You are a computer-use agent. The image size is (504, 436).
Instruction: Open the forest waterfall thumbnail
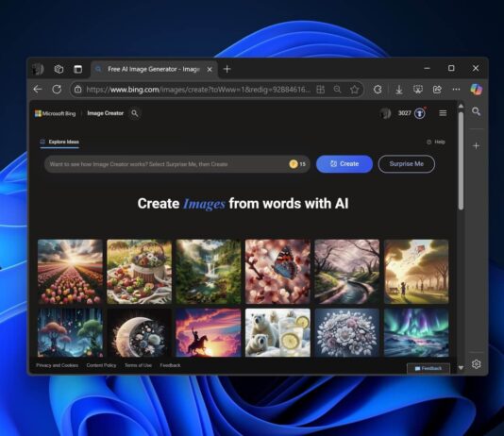(x=209, y=272)
